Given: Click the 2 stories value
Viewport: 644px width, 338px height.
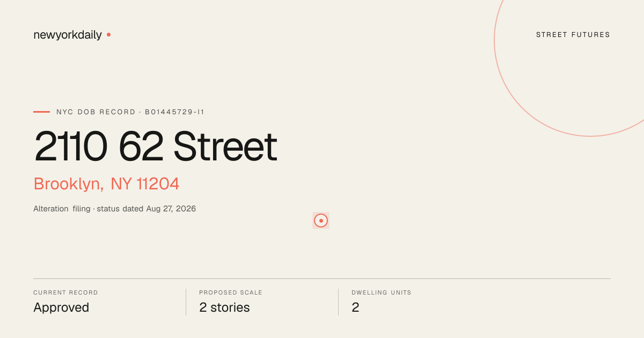Looking at the screenshot, I should pos(224,307).
